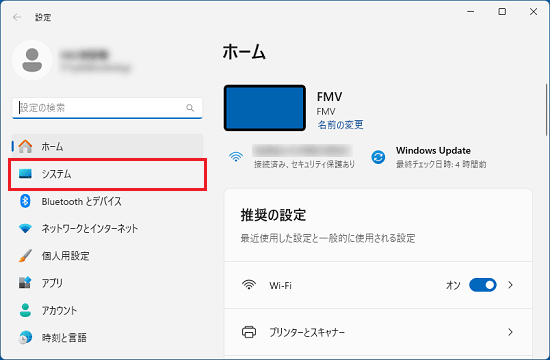
Task: Open Bluetooth とデバイス settings
Action: [x=107, y=201]
